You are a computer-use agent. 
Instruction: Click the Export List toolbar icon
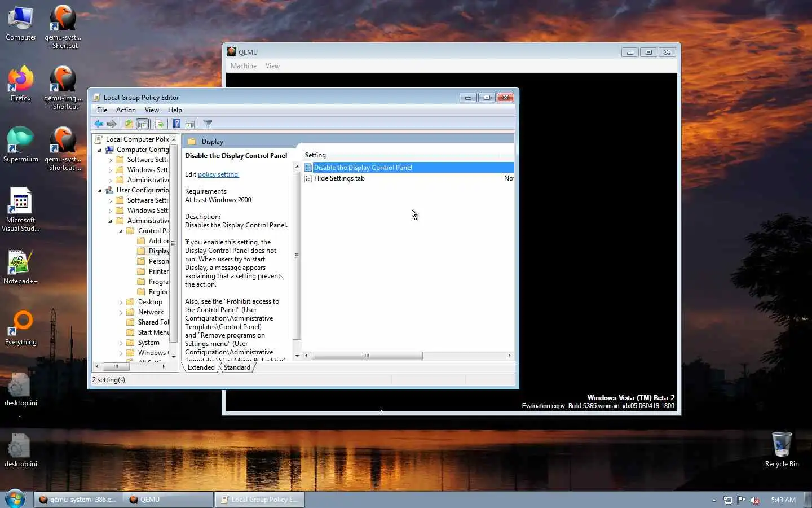tap(159, 124)
